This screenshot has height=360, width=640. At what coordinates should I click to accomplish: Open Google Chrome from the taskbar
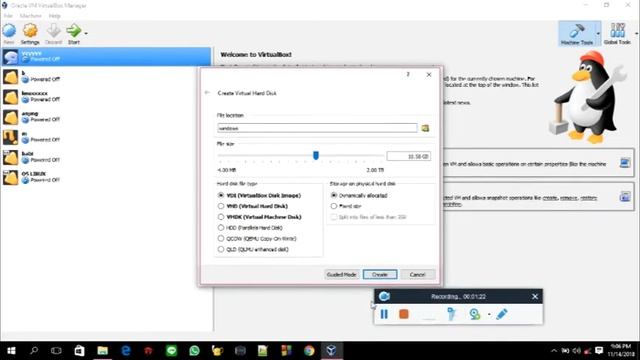[309, 351]
